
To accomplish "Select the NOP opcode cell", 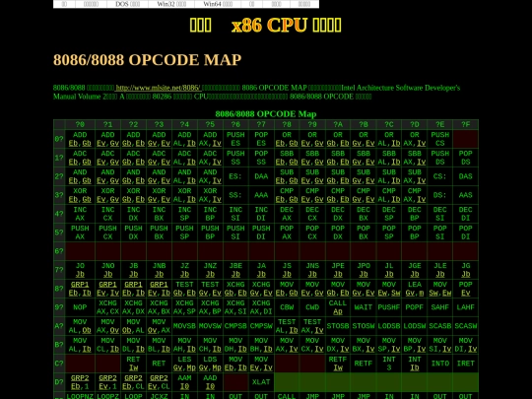I will point(80,307).
